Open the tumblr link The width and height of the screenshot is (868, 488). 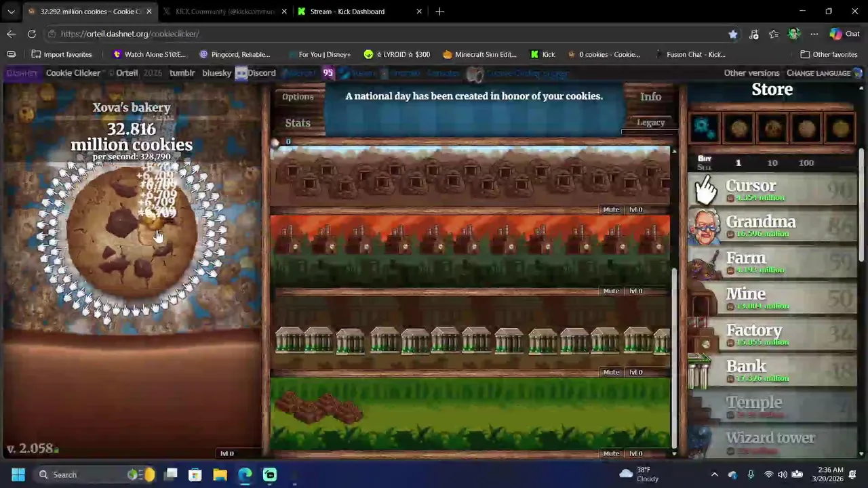[182, 73]
